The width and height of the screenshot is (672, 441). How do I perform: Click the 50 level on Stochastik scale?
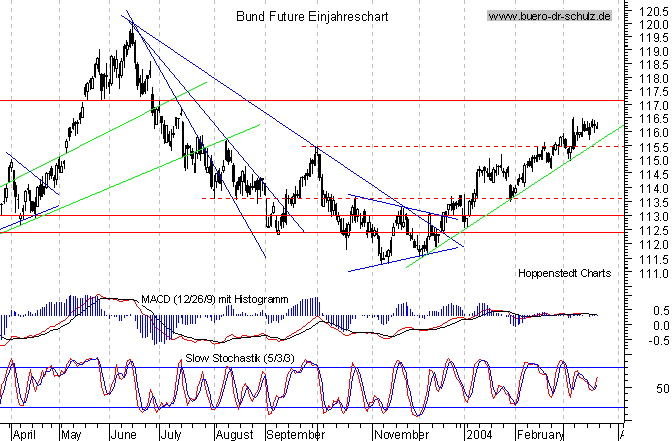[x=660, y=388]
